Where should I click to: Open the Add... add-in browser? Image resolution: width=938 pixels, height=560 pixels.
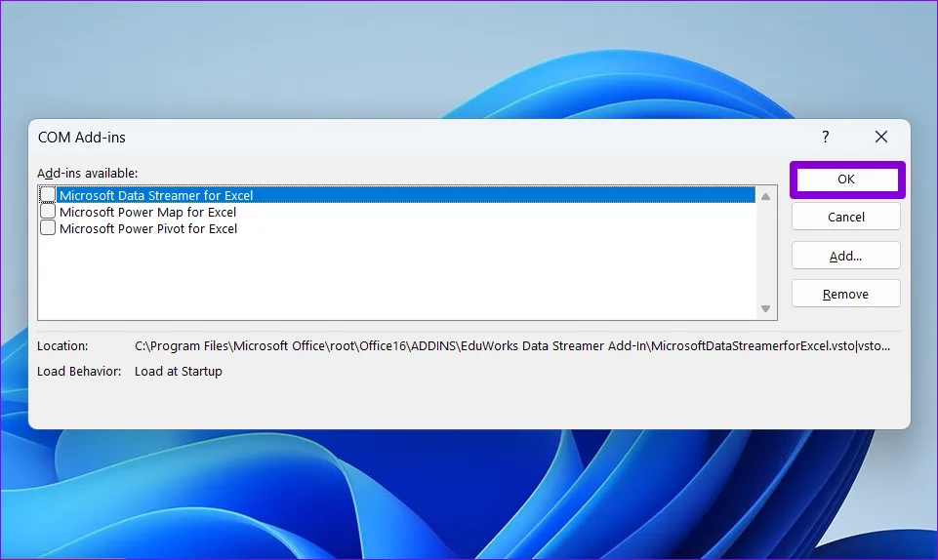coord(845,256)
